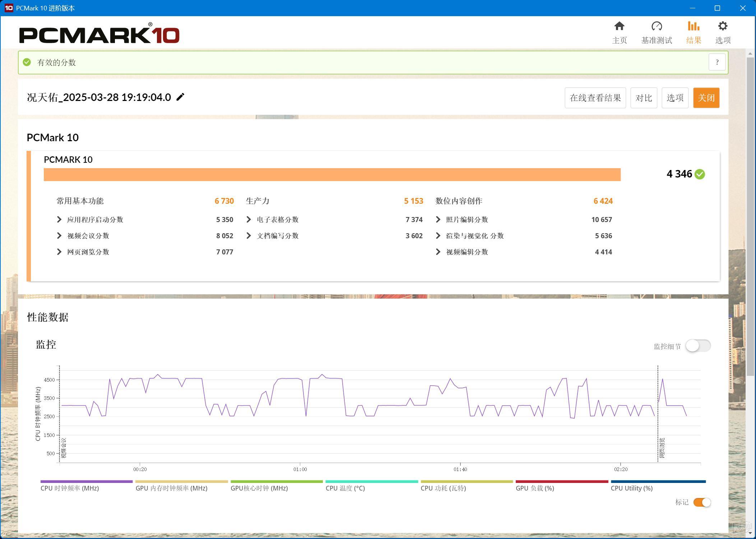Select CPU 功耗 legend item
The image size is (756, 539).
[467, 485]
